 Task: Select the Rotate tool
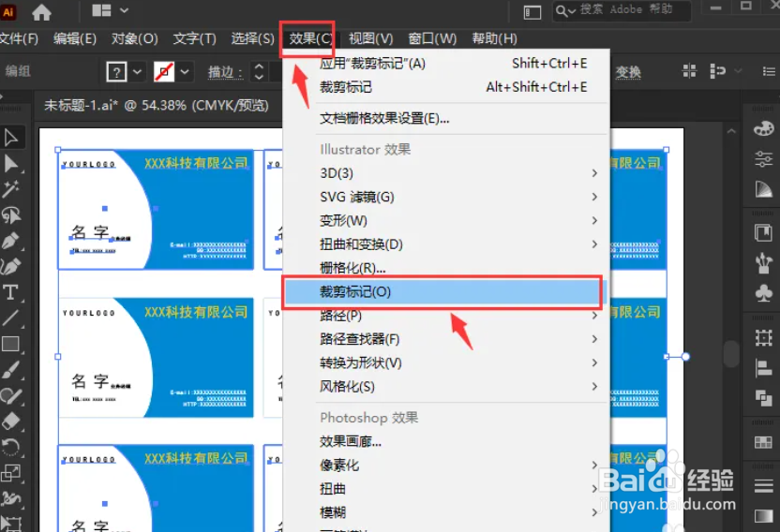11,448
